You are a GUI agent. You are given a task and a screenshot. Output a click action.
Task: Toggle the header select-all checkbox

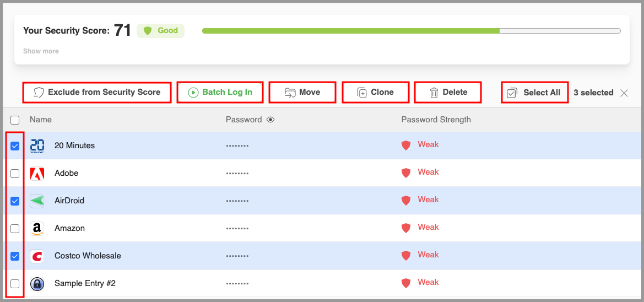tap(15, 120)
